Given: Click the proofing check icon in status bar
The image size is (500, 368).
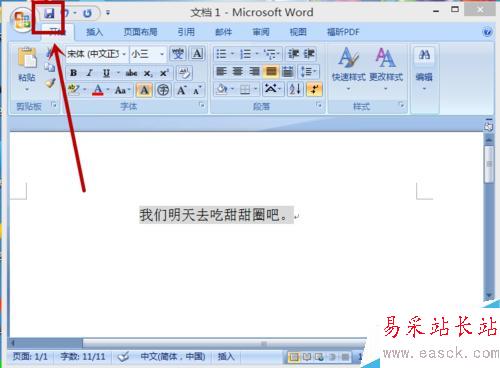Looking at the screenshot, I should [x=123, y=357].
